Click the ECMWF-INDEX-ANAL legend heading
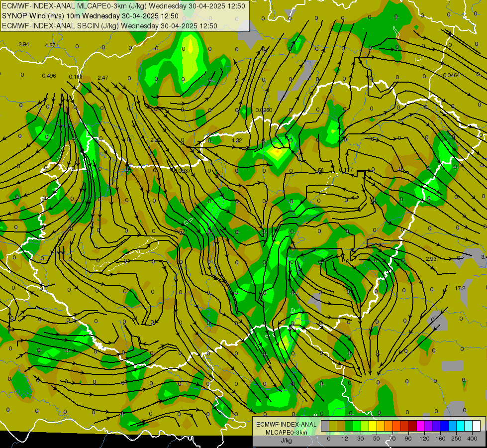Screen dimensions: 487x448 tap(287, 425)
